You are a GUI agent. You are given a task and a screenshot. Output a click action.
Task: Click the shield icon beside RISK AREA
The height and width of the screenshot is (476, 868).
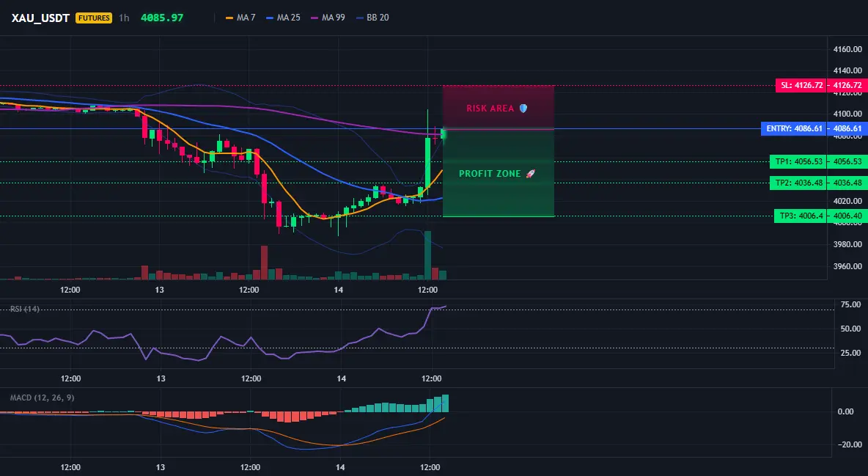tap(523, 108)
